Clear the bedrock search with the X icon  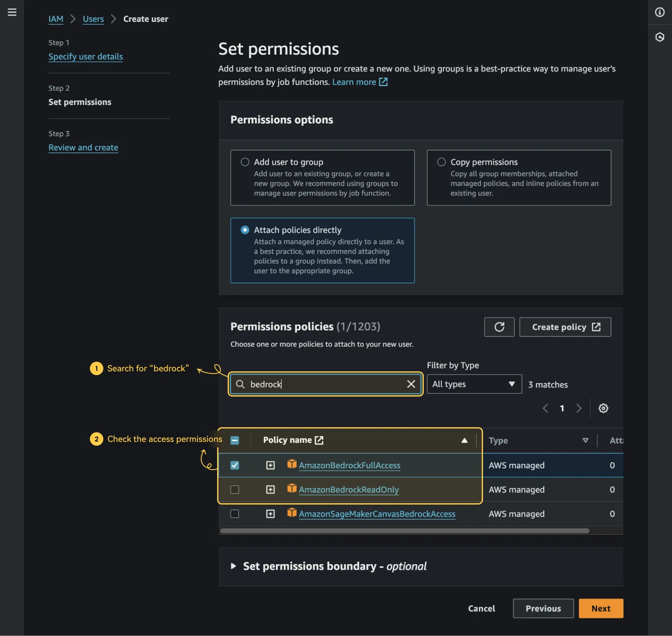410,384
